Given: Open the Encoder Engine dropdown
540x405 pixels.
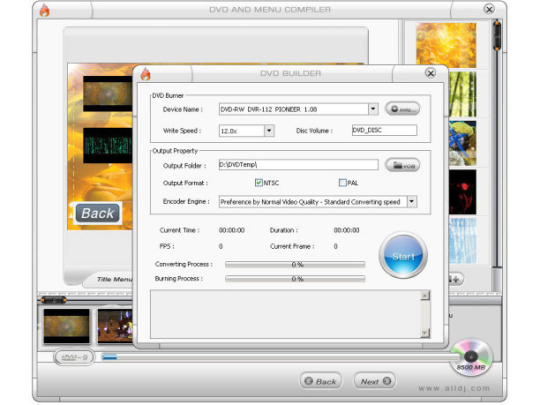Looking at the screenshot, I should 412,201.
